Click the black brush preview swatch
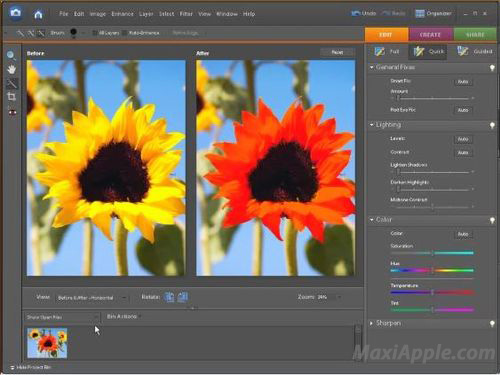This screenshot has width=500, height=375. coord(74,33)
